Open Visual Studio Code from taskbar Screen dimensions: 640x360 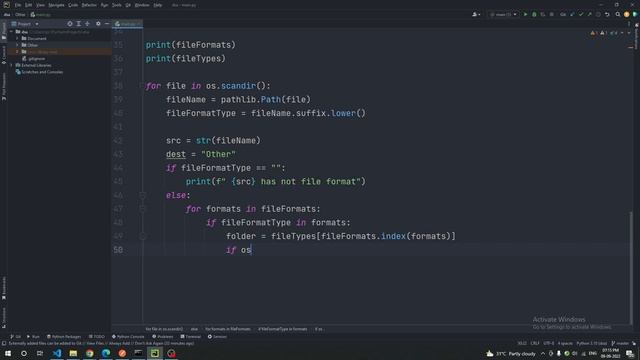57,353
